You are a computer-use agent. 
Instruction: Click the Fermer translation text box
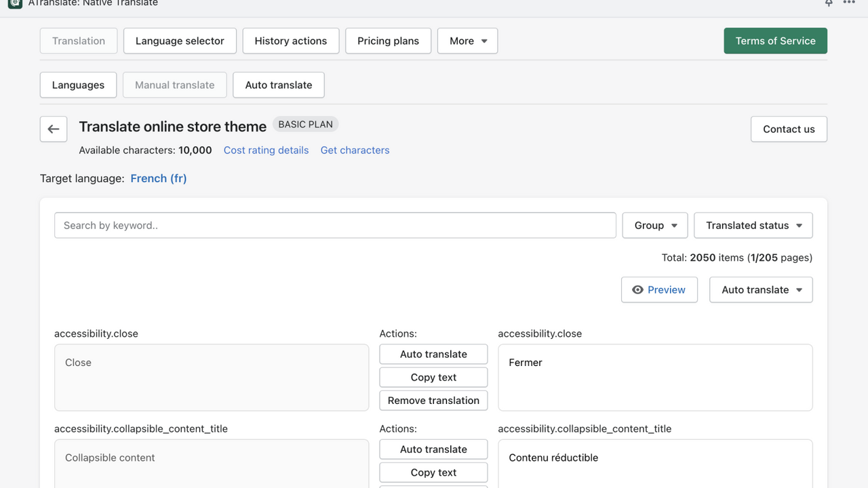tap(655, 378)
